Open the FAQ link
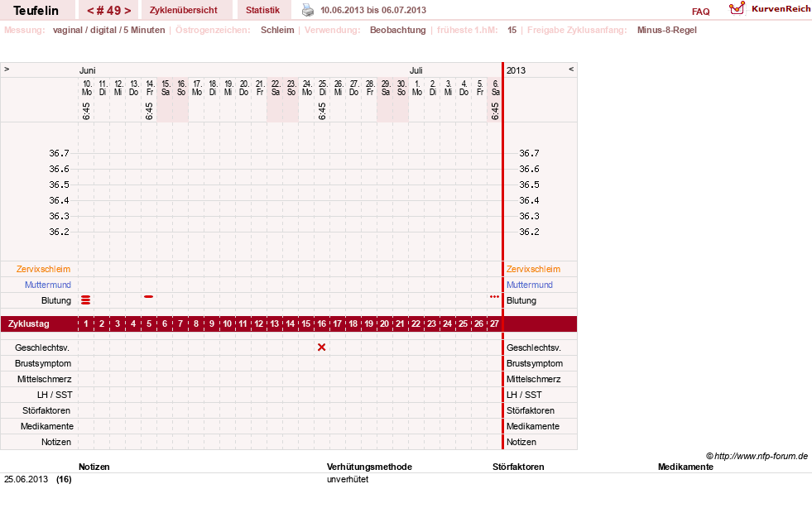The height and width of the screenshot is (532, 812). click(700, 12)
